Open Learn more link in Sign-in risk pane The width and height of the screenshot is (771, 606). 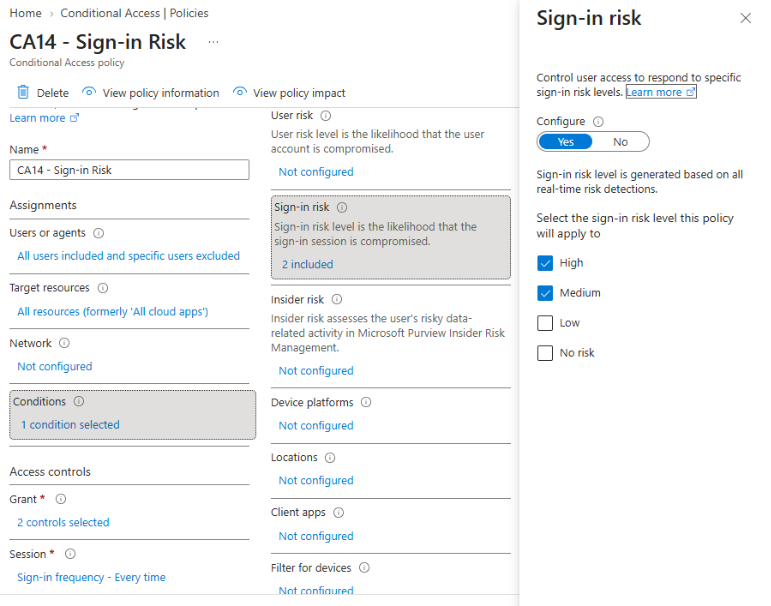tap(660, 92)
